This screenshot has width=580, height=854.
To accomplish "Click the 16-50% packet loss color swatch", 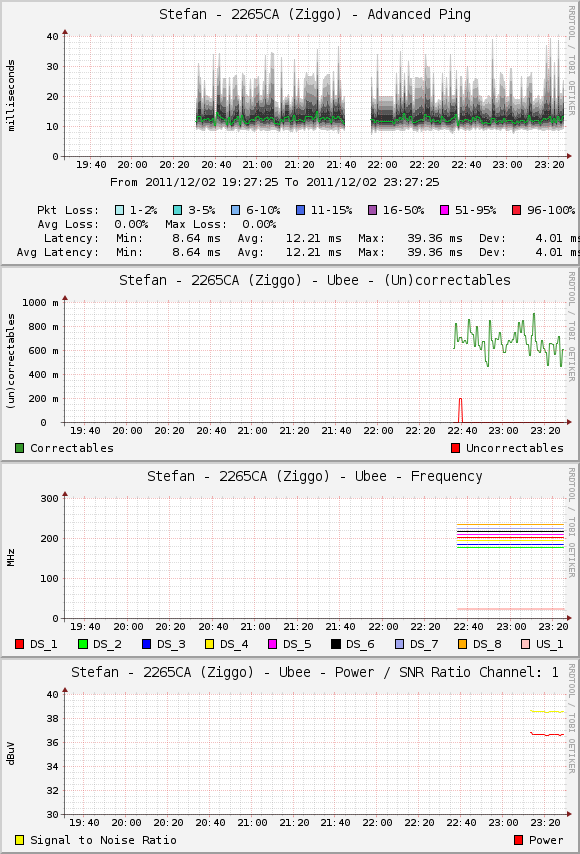I will pyautogui.click(x=373, y=210).
